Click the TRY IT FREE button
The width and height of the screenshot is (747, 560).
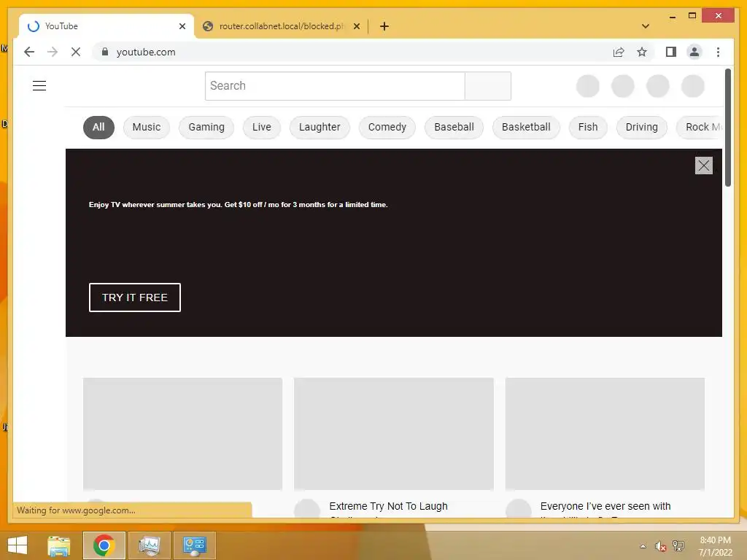click(x=135, y=297)
